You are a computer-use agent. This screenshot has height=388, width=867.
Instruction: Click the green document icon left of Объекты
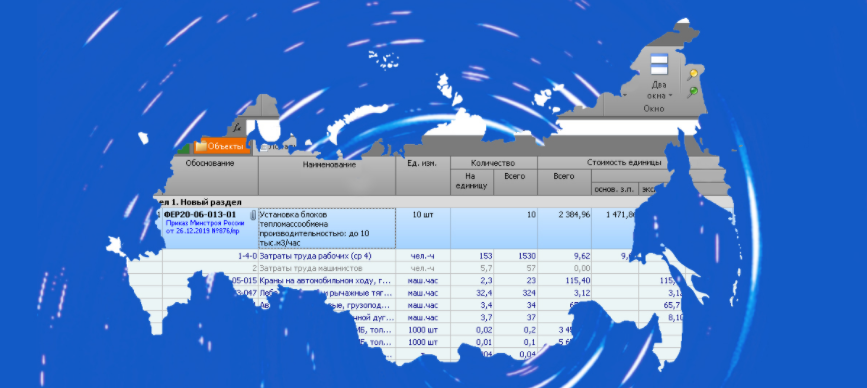pyautogui.click(x=184, y=148)
